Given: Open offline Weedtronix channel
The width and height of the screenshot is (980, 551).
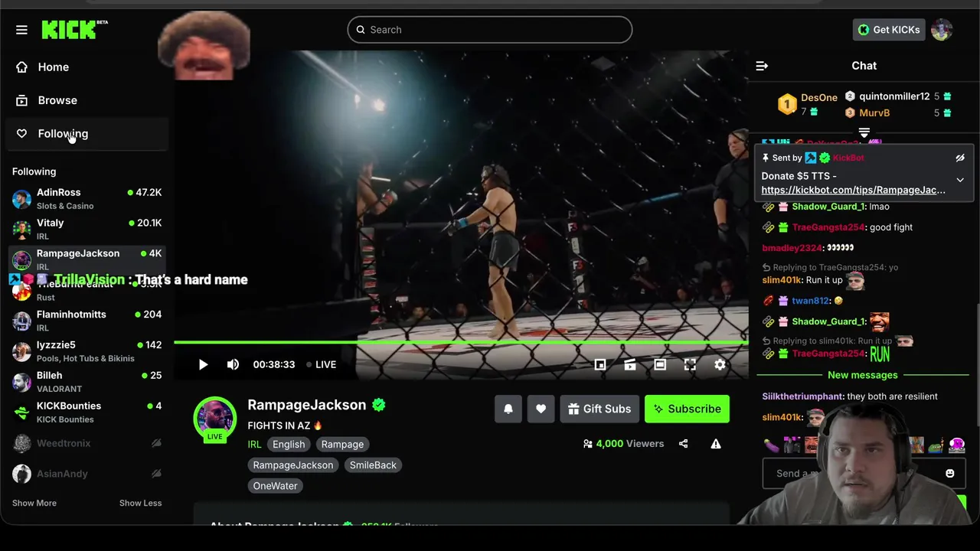Looking at the screenshot, I should [87, 443].
